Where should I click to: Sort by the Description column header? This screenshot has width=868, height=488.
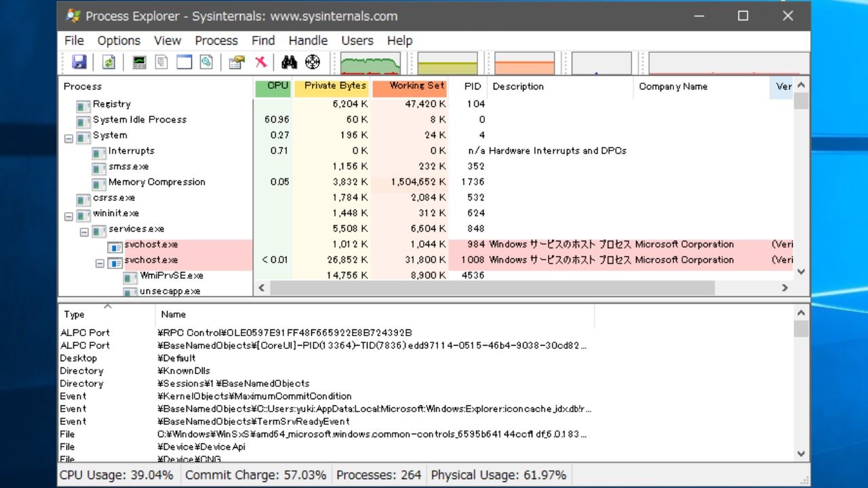point(560,87)
